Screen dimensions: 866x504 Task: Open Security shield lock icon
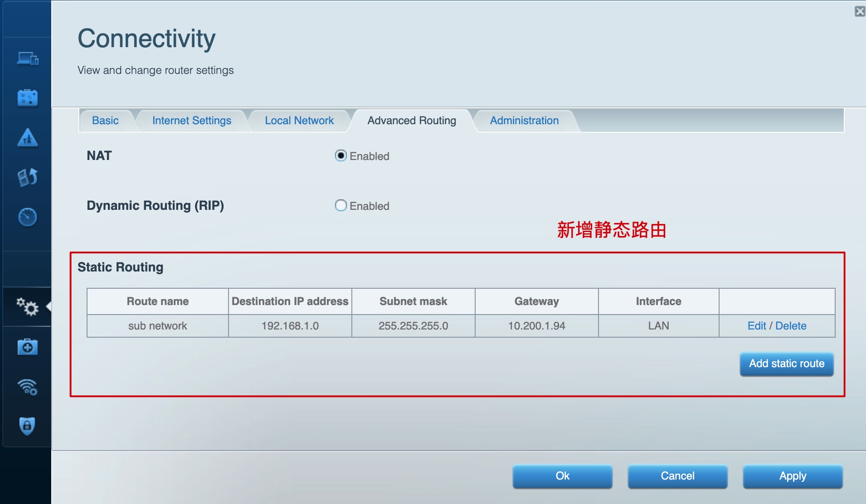pos(27,426)
